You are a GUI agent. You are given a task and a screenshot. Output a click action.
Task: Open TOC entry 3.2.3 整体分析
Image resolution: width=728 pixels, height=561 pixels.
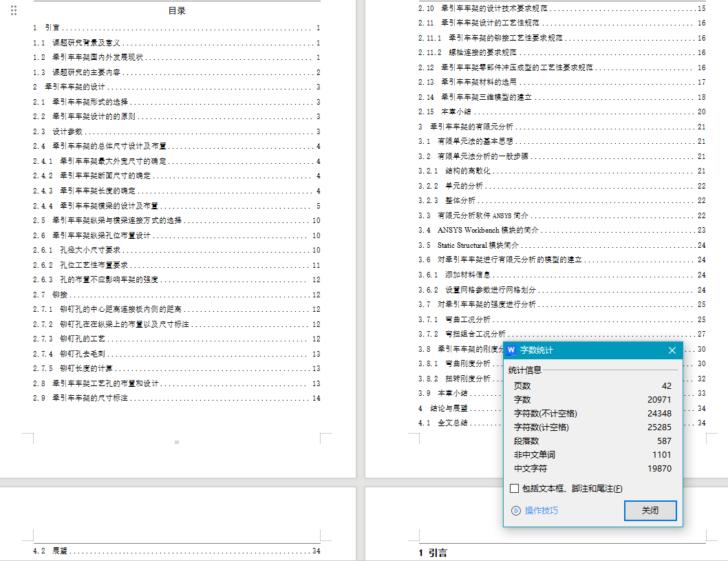tap(561, 200)
